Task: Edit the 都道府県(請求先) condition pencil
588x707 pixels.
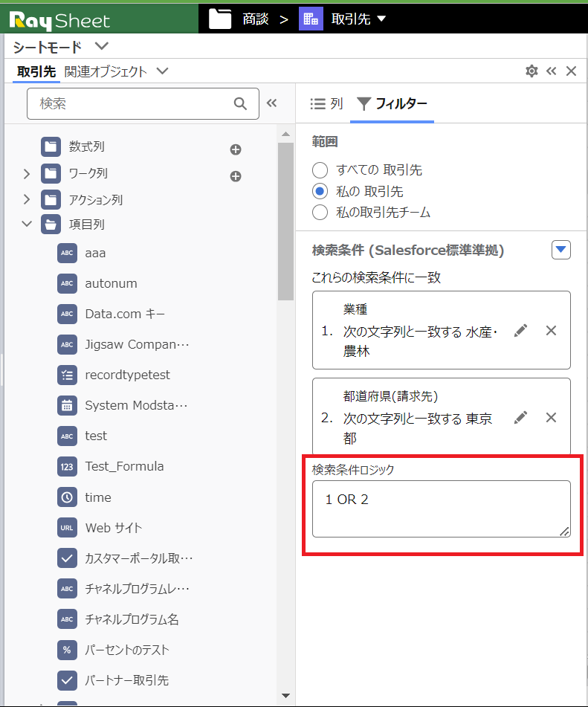Action: pos(520,418)
